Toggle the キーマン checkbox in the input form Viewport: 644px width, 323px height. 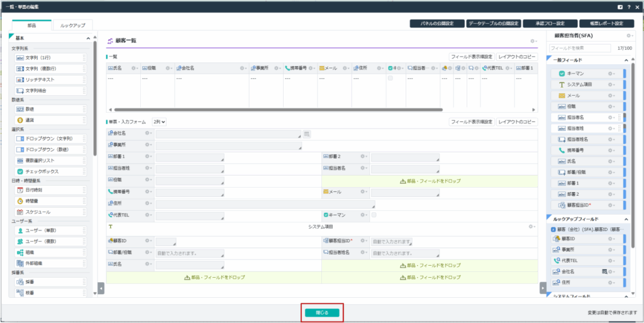click(x=374, y=215)
